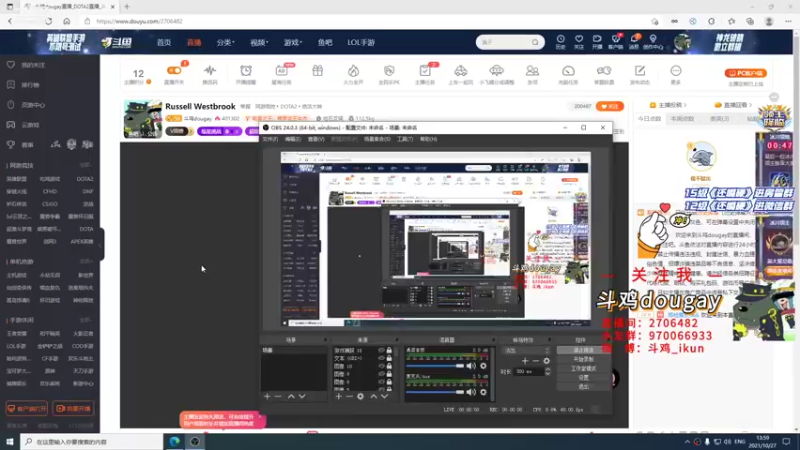Add a source with plus button
Screen dimensions: 800x450
pyautogui.click(x=338, y=396)
